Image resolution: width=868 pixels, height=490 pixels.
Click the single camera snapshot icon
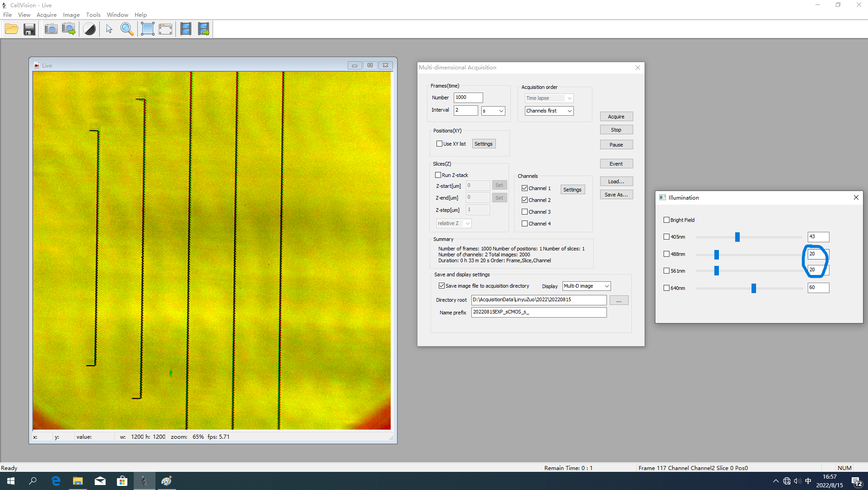[x=51, y=29]
